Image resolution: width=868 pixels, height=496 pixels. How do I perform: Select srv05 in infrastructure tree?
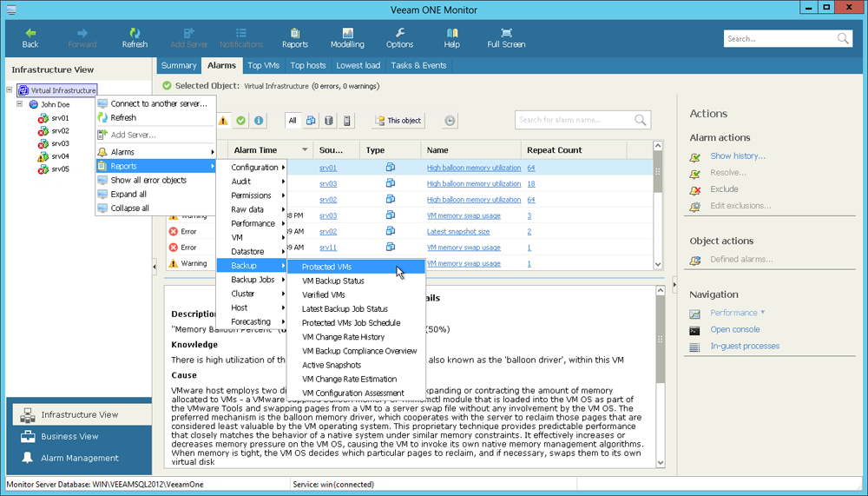click(54, 169)
